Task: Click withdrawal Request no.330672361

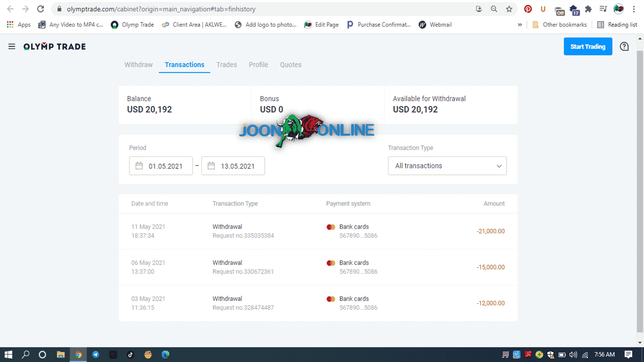Action: point(244,272)
